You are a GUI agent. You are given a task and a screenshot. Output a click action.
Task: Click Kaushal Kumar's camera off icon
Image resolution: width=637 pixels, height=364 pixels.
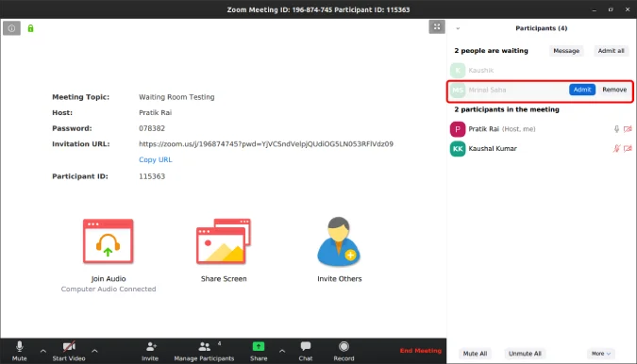[x=628, y=148]
